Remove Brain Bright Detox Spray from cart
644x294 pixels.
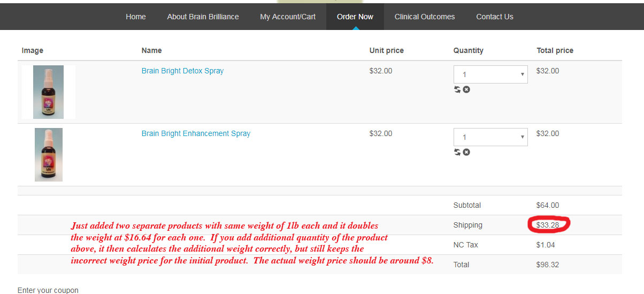tap(466, 89)
